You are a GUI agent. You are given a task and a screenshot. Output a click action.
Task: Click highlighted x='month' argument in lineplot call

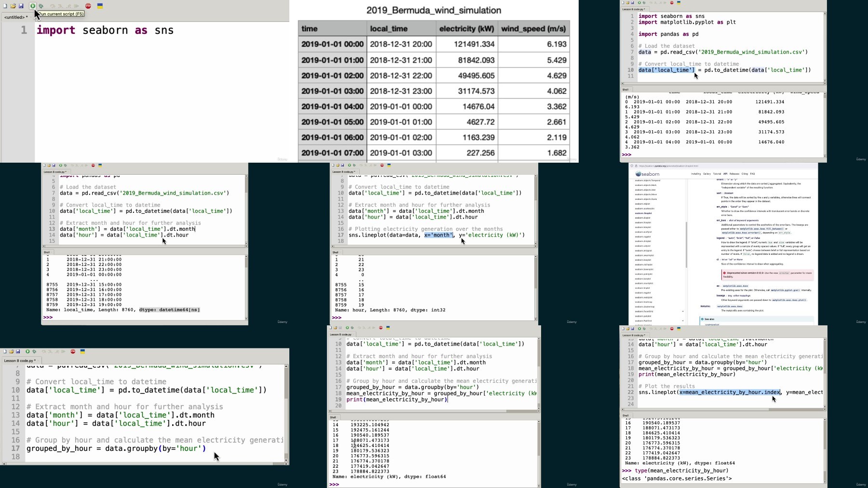pyautogui.click(x=438, y=235)
